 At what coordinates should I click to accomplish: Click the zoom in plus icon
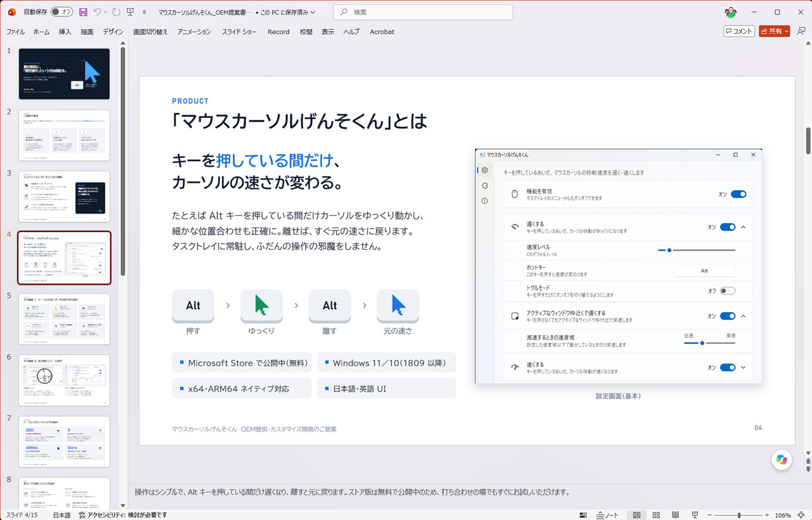coord(767,515)
